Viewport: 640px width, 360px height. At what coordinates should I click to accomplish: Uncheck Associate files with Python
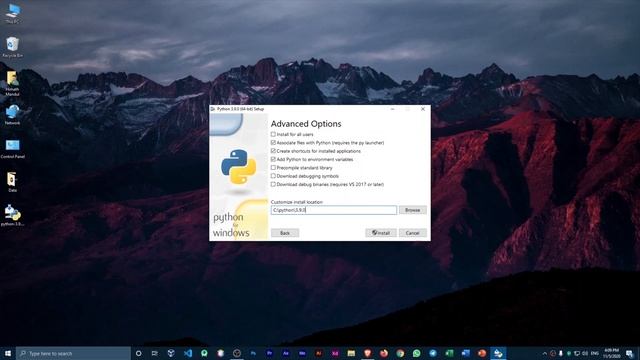[273, 142]
